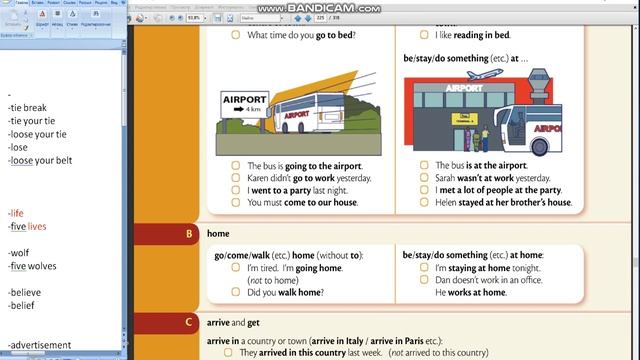This screenshot has height=360, width=640.
Task: Click the greyed hand-shaped icon in PDF toolbar
Action: point(158,18)
